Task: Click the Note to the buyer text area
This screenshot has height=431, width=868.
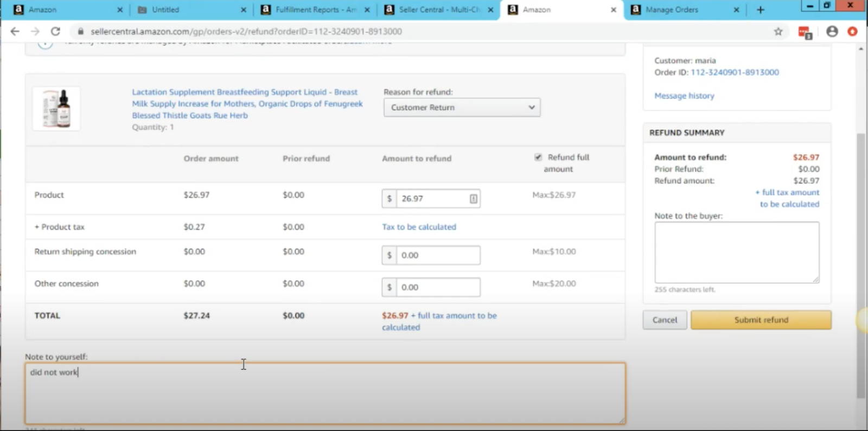Action: pyautogui.click(x=737, y=252)
